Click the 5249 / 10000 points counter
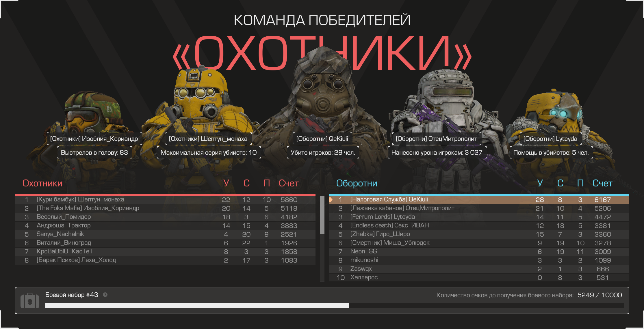The width and height of the screenshot is (644, 329). coord(600,295)
